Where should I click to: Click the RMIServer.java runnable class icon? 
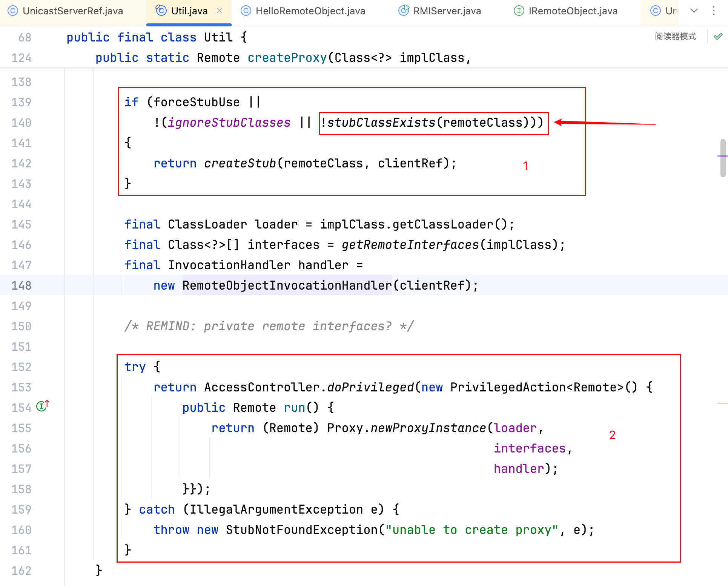[x=404, y=11]
